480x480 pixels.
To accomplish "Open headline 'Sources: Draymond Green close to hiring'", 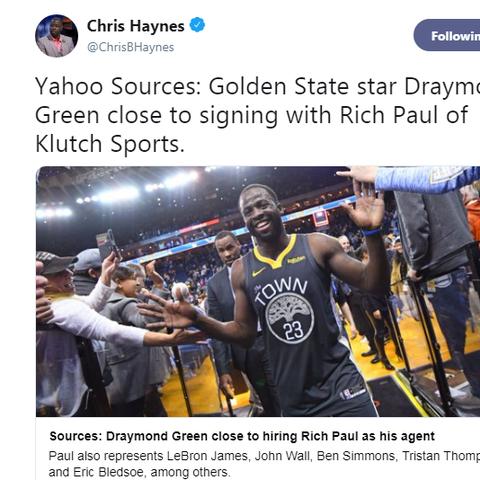I will tap(242, 436).
